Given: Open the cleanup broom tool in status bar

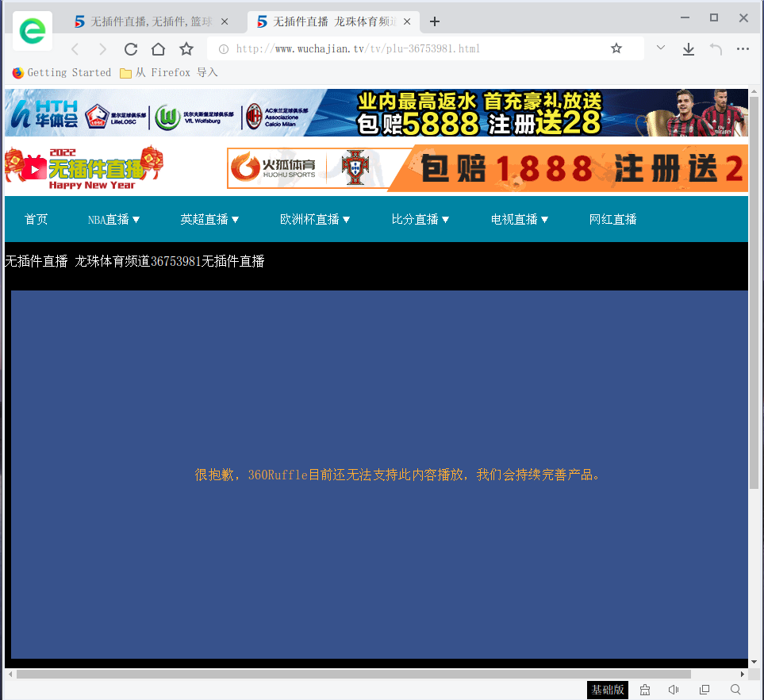Looking at the screenshot, I should [x=644, y=690].
